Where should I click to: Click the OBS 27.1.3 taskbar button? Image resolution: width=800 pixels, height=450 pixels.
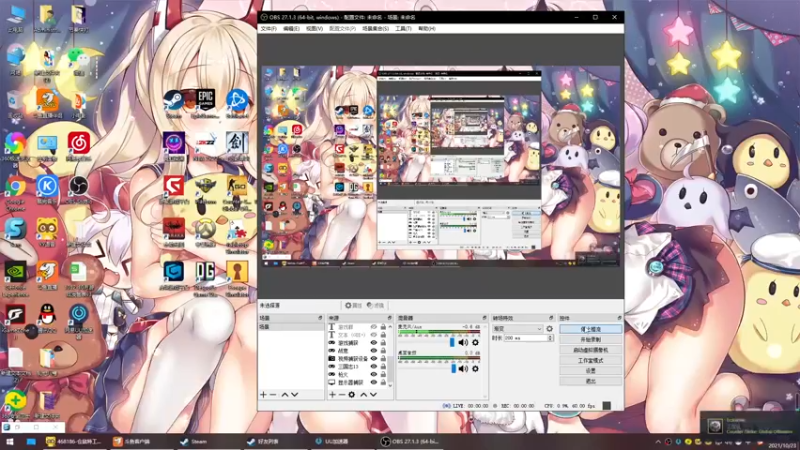(412, 441)
